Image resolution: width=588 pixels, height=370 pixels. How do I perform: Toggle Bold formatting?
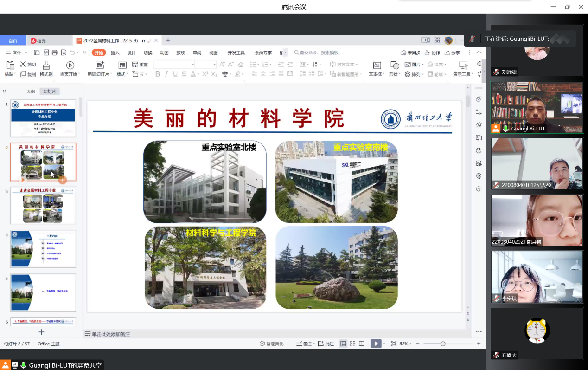(x=158, y=74)
